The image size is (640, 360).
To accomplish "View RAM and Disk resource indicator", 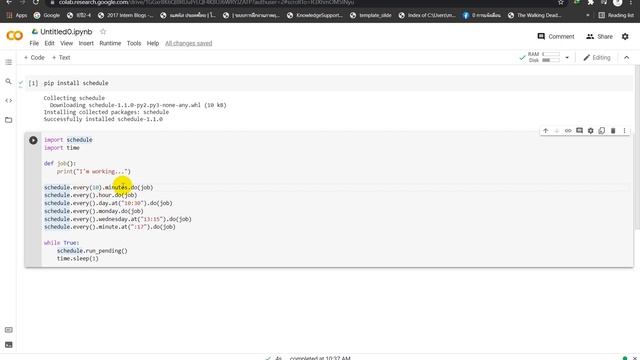I will (544, 57).
